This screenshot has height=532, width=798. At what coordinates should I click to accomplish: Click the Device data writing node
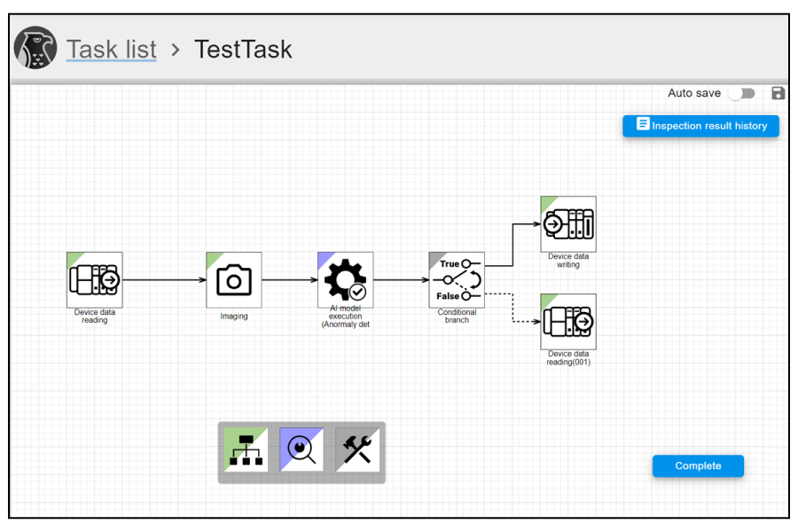[x=568, y=223]
